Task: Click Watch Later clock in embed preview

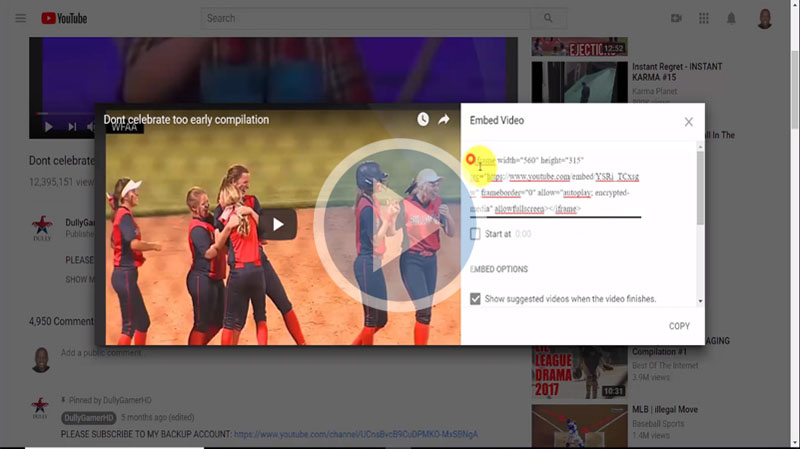Action: tap(423, 119)
